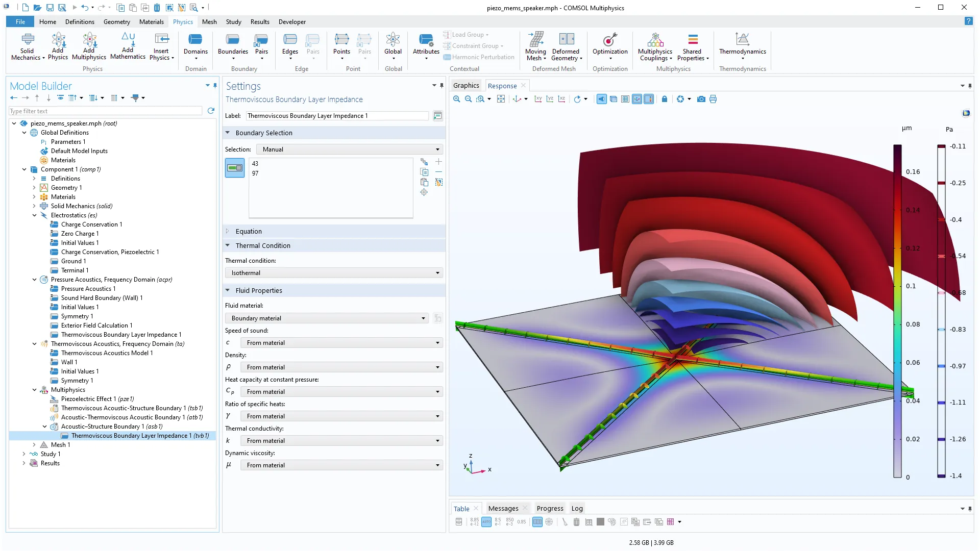Click the Add Multiphysics ribbon icon

89,46
